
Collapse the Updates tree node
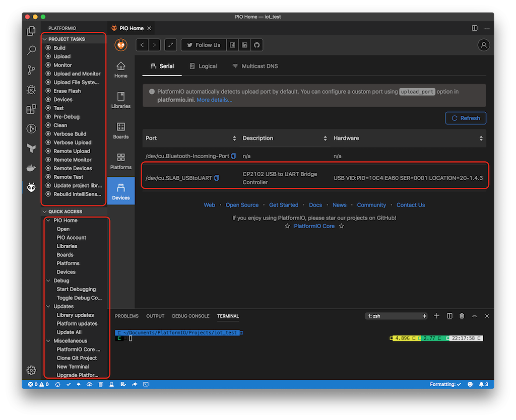click(x=48, y=307)
